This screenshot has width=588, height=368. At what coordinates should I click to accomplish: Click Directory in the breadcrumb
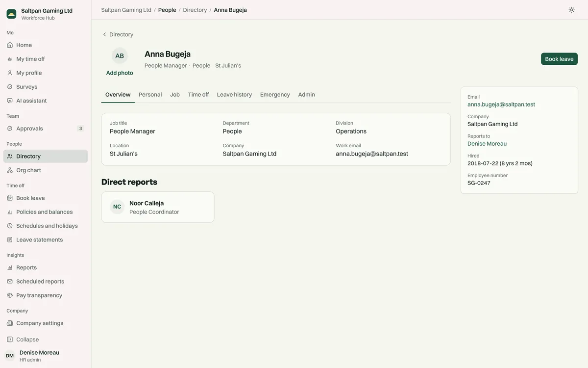195,10
